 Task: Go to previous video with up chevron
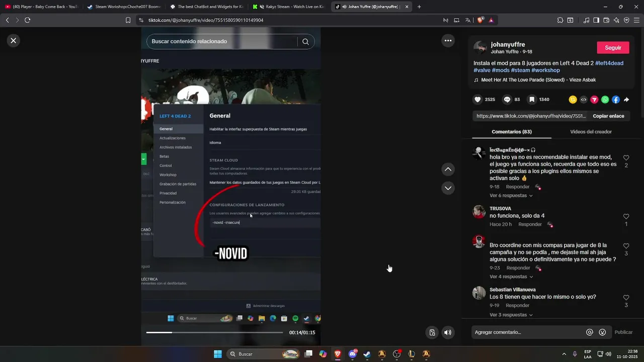pyautogui.click(x=448, y=169)
